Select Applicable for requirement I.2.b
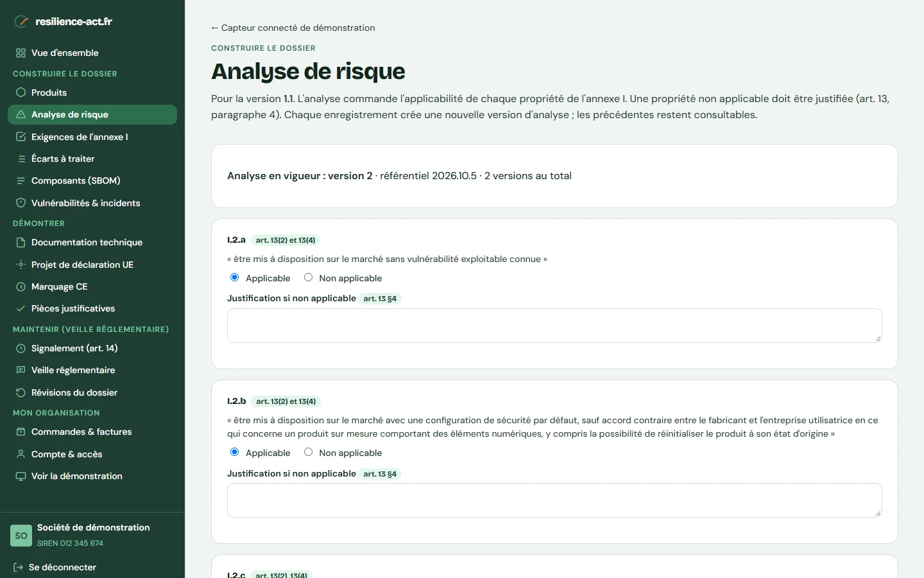924x578 pixels. pos(234,452)
